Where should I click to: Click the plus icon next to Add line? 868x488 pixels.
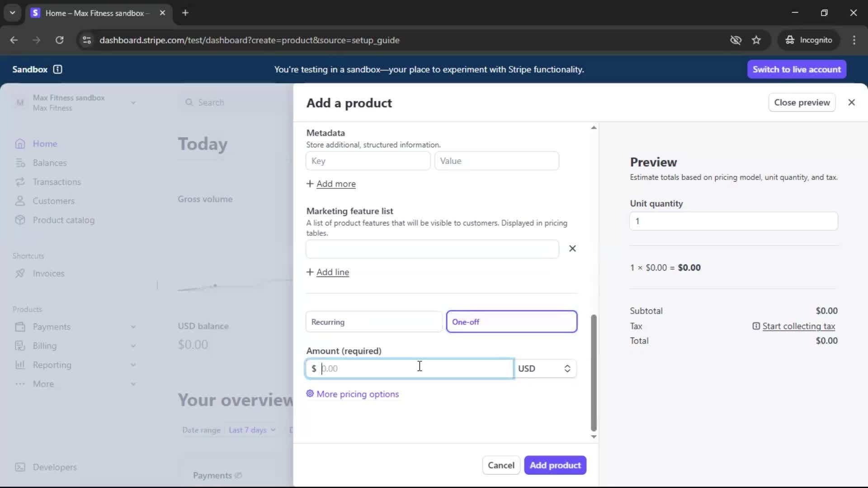point(310,272)
